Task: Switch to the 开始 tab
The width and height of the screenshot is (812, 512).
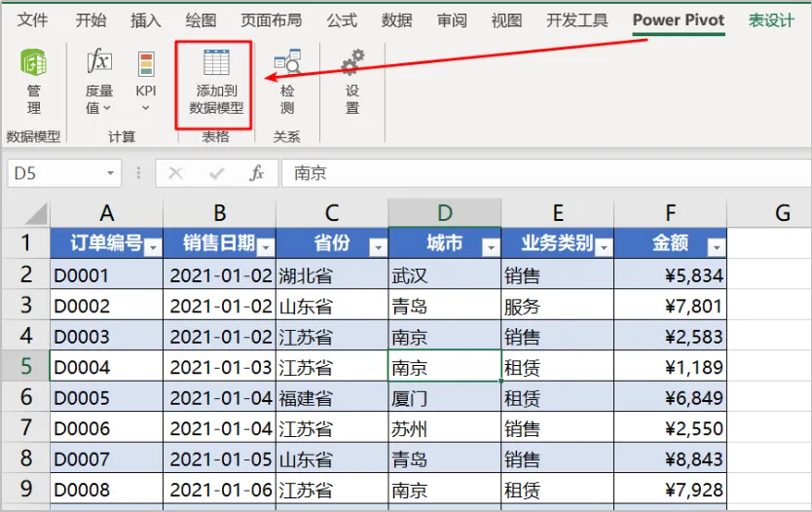Action: tap(91, 19)
